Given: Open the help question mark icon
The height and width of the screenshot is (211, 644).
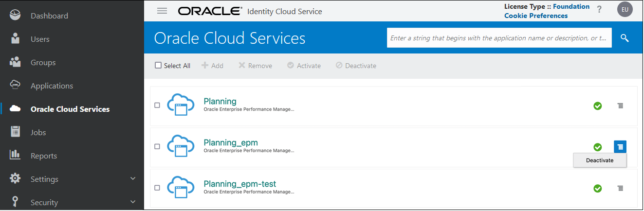Looking at the screenshot, I should pos(599,10).
